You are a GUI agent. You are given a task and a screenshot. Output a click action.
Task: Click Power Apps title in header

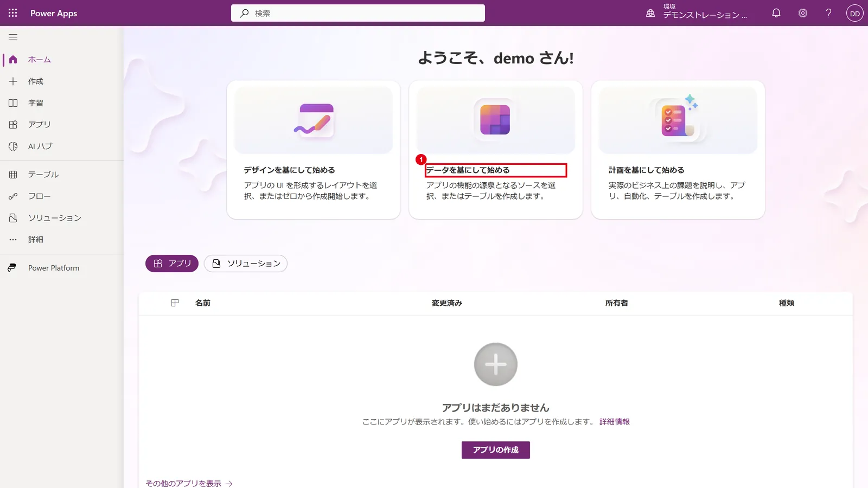point(54,13)
